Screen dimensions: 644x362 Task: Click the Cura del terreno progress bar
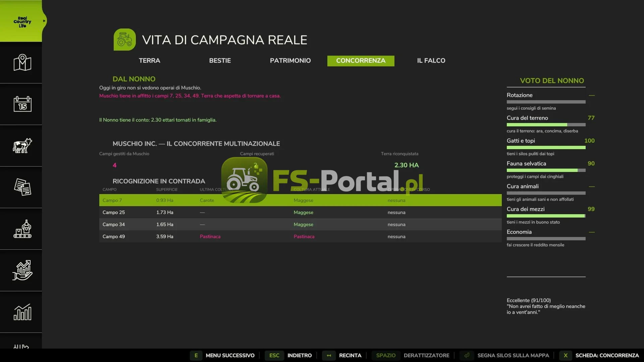(546, 125)
